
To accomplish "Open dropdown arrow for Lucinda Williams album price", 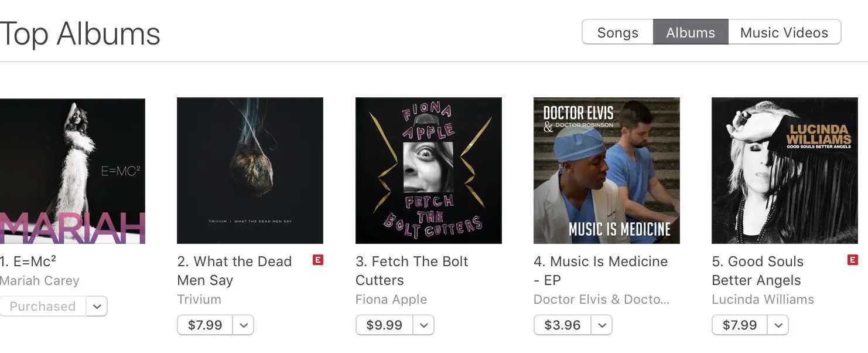I will click(778, 325).
